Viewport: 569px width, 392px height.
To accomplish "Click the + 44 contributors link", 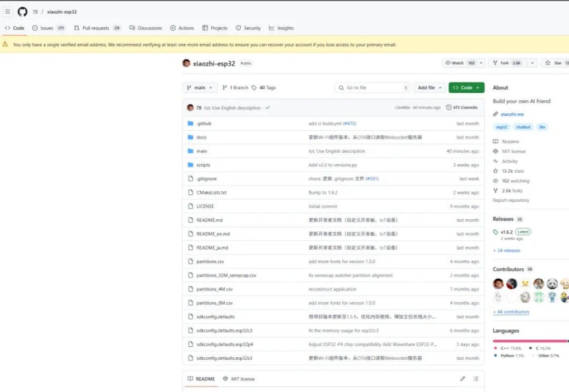I will 511,312.
